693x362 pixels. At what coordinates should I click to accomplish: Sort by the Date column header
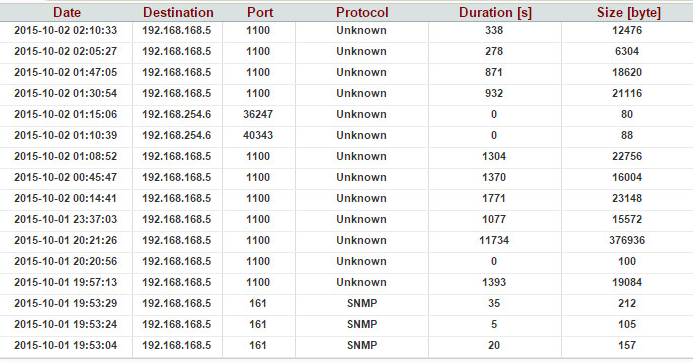67,12
